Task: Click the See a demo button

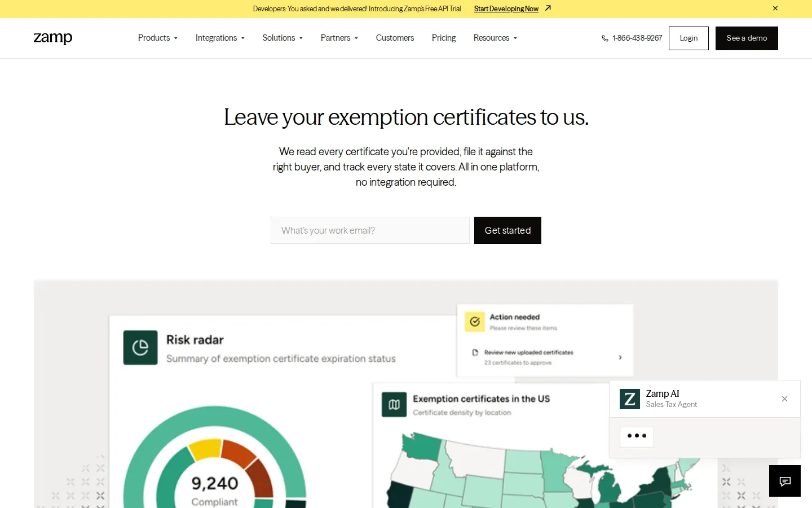Action: tap(747, 38)
